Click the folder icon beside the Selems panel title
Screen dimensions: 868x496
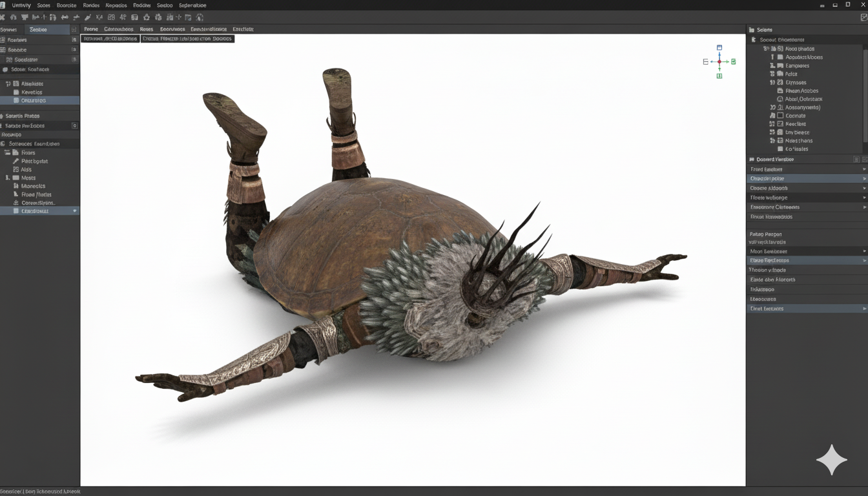point(752,30)
